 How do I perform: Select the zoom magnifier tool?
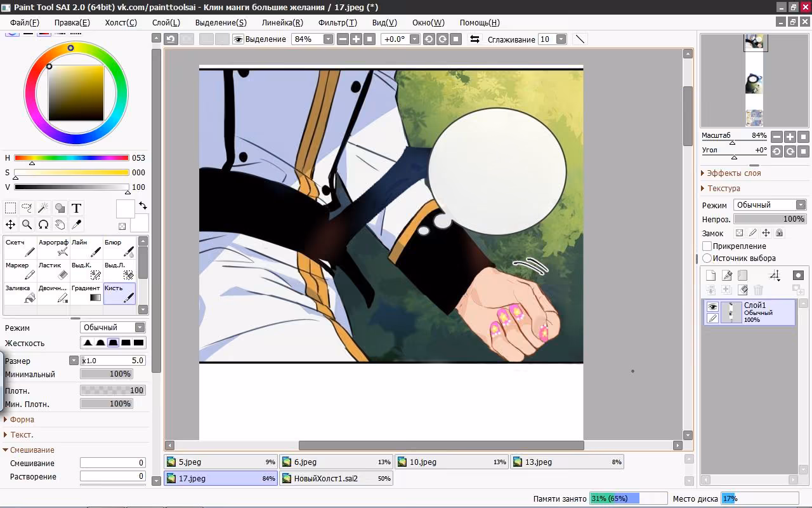[x=27, y=224]
